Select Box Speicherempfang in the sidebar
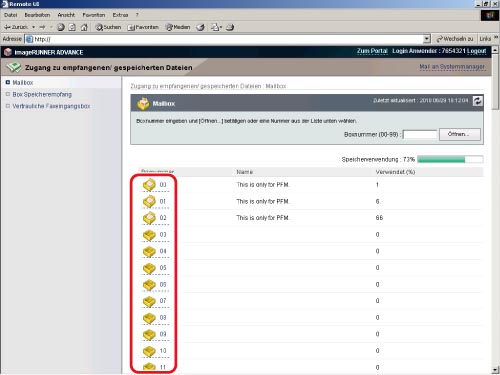500x375 pixels. 42,95
